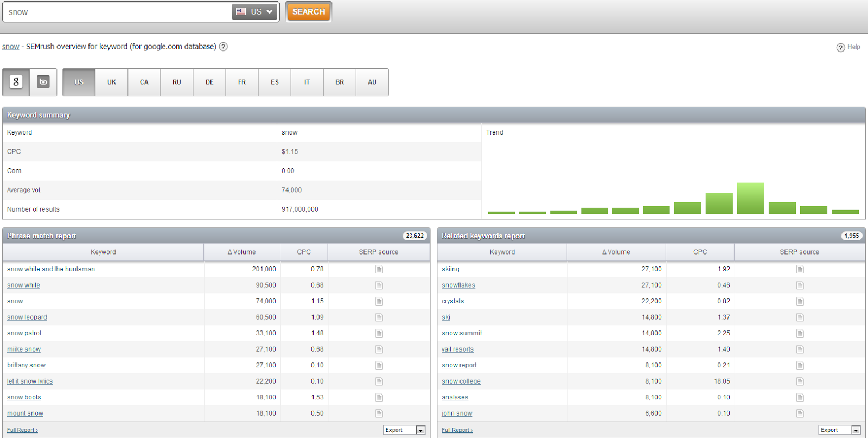Switch to the DE database tab
This screenshot has width=868, height=439.
click(x=209, y=82)
